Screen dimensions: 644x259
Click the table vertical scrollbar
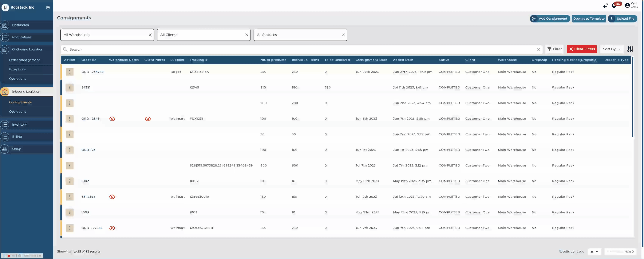pyautogui.click(x=632, y=97)
